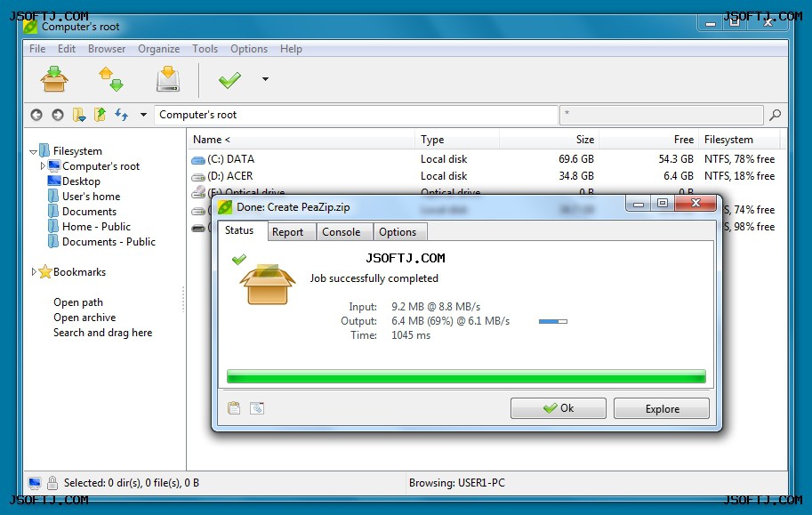Click the Explore button
This screenshot has height=515, width=812.
tap(662, 408)
